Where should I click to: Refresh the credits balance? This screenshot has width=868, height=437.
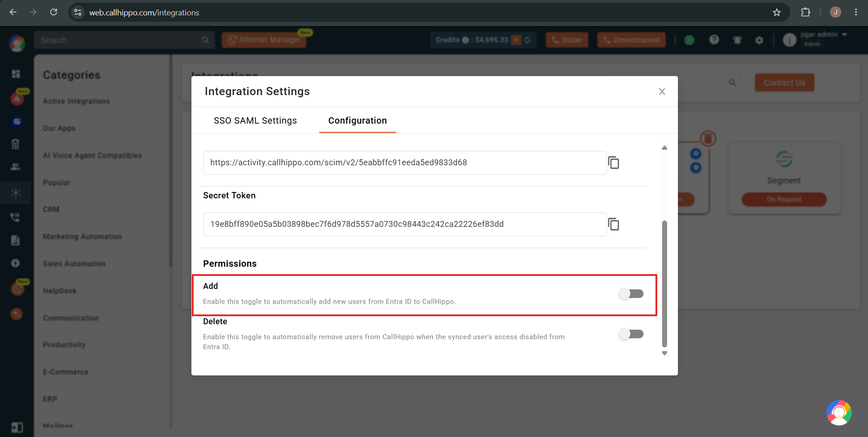(x=528, y=40)
